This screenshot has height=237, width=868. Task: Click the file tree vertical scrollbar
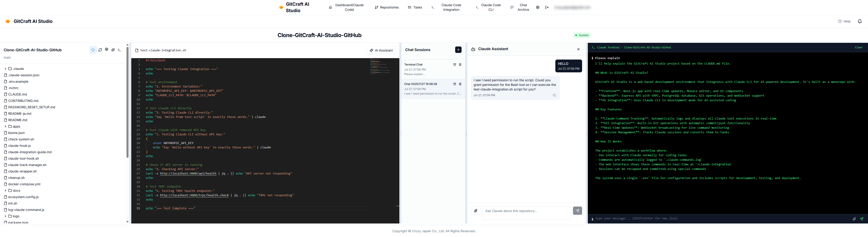point(127,102)
